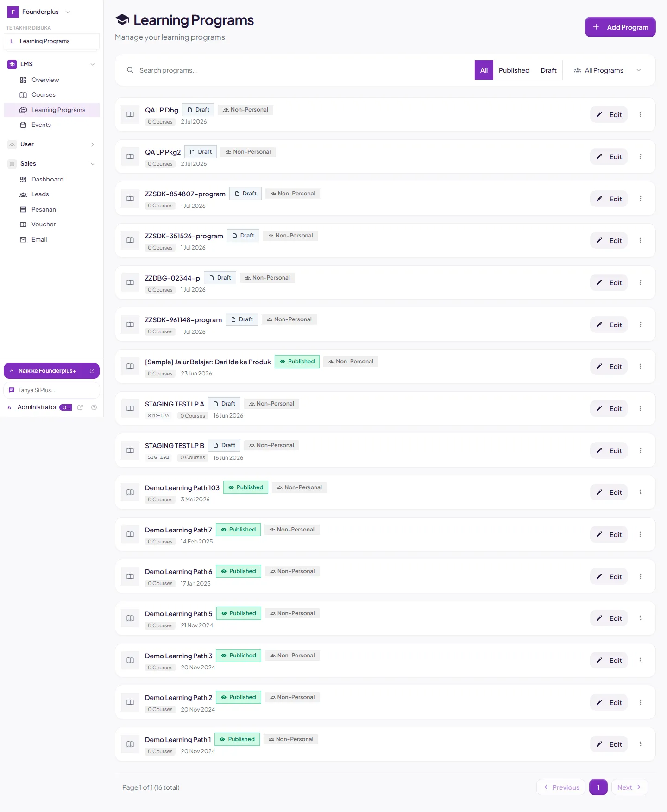
Task: Open the All Programs dropdown
Action: click(x=607, y=70)
